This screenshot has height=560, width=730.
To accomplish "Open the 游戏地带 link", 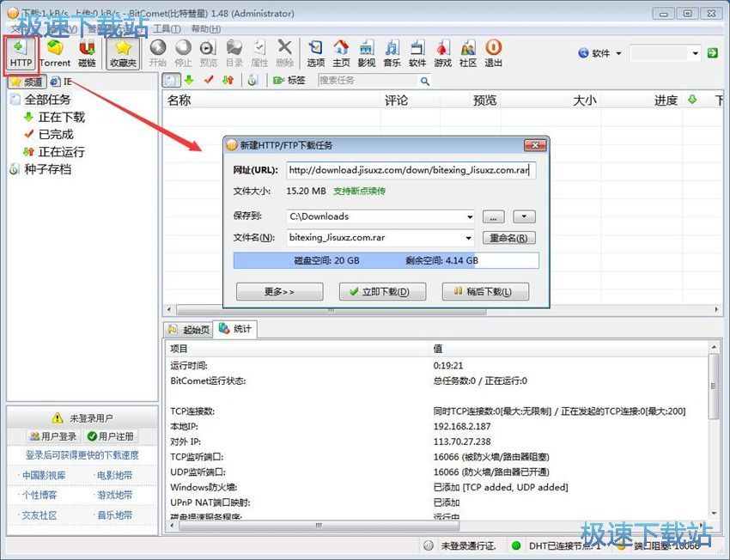I will coord(114,495).
